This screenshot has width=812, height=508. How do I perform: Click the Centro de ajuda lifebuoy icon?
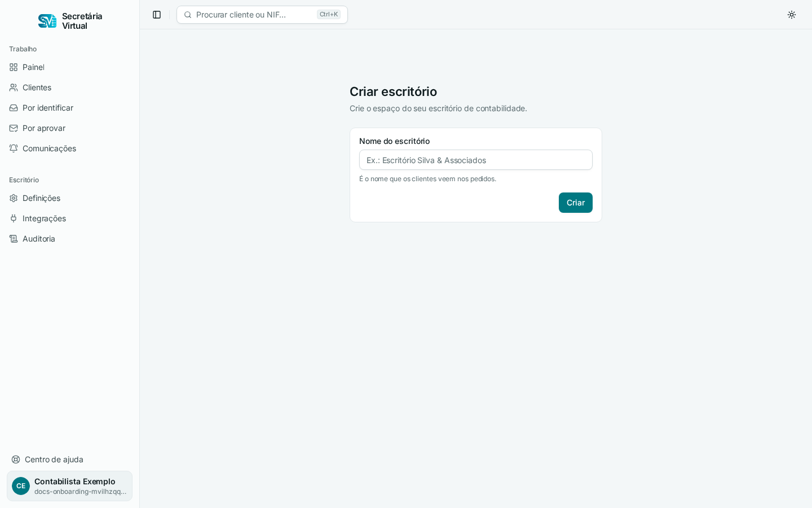click(x=16, y=459)
